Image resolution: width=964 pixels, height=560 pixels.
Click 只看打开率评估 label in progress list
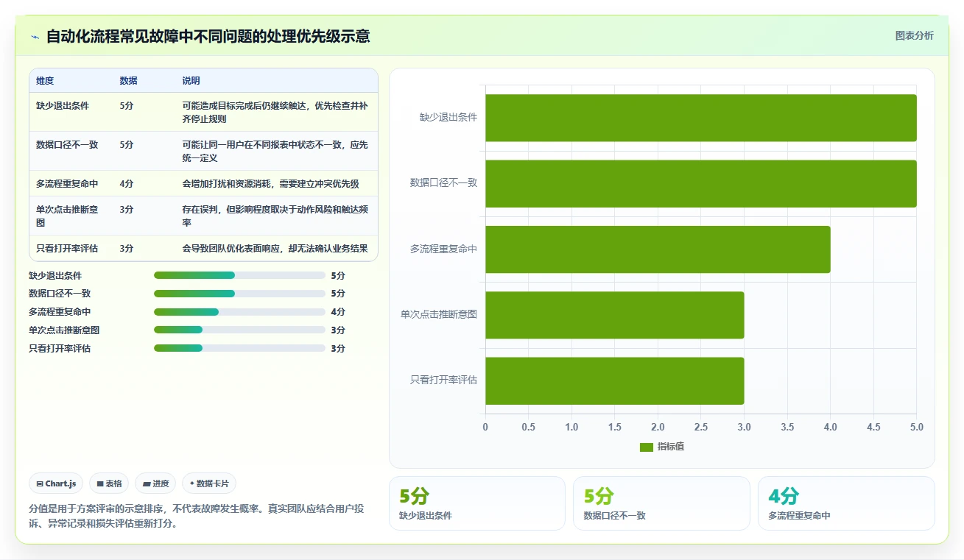click(60, 348)
